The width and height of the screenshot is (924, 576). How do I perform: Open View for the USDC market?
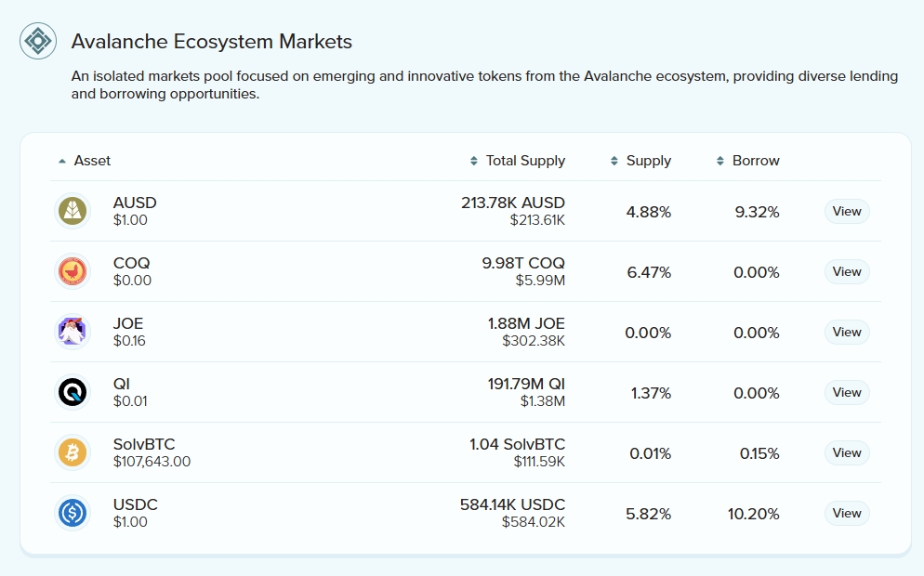[847, 513]
